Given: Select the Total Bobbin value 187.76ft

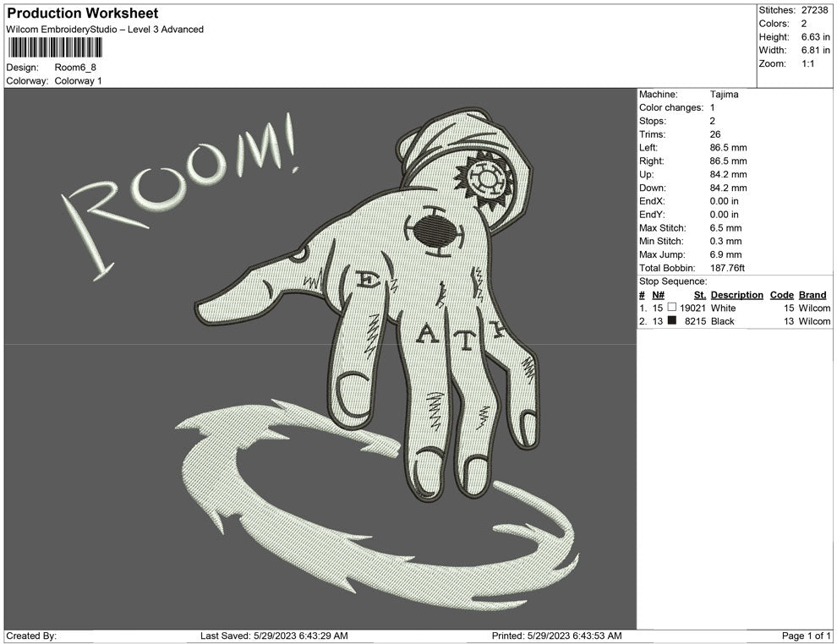Looking at the screenshot, I should 727,268.
